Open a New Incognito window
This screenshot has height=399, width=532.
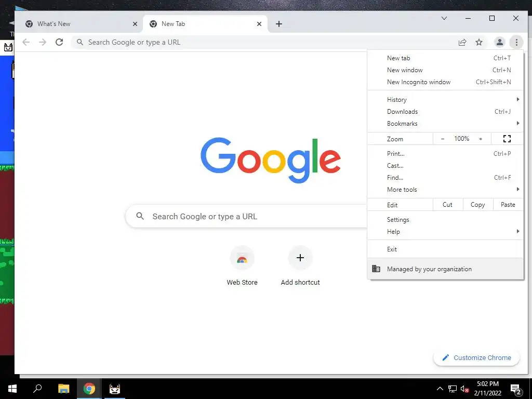point(445,82)
